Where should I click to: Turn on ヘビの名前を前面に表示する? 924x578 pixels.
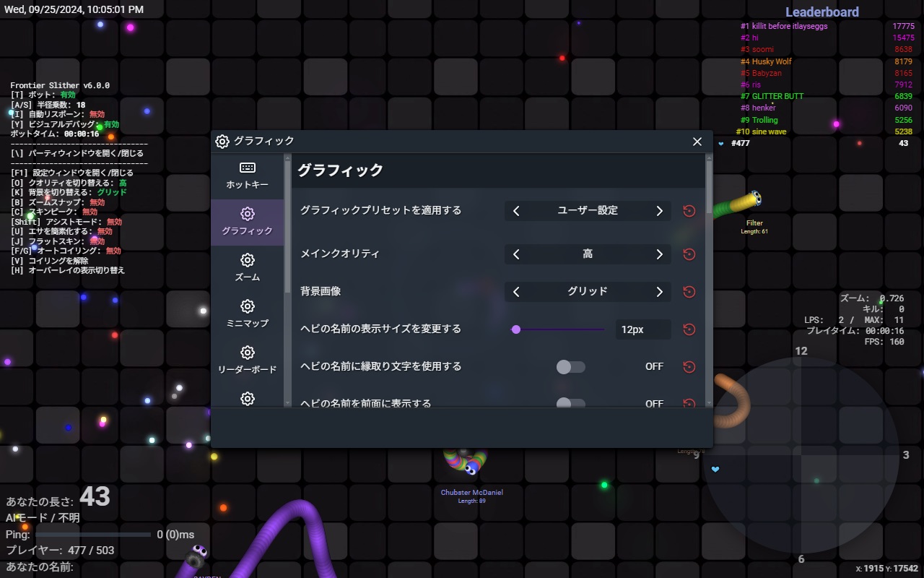tap(571, 404)
